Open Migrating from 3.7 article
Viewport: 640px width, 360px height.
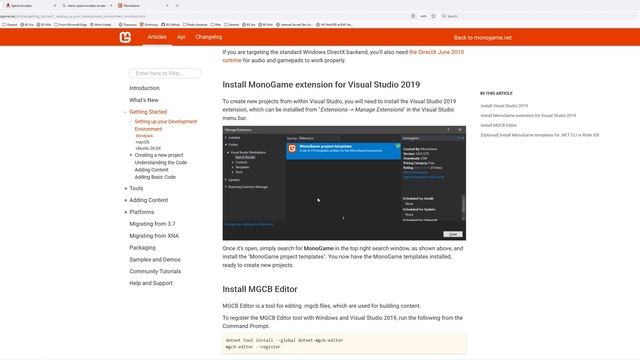152,224
